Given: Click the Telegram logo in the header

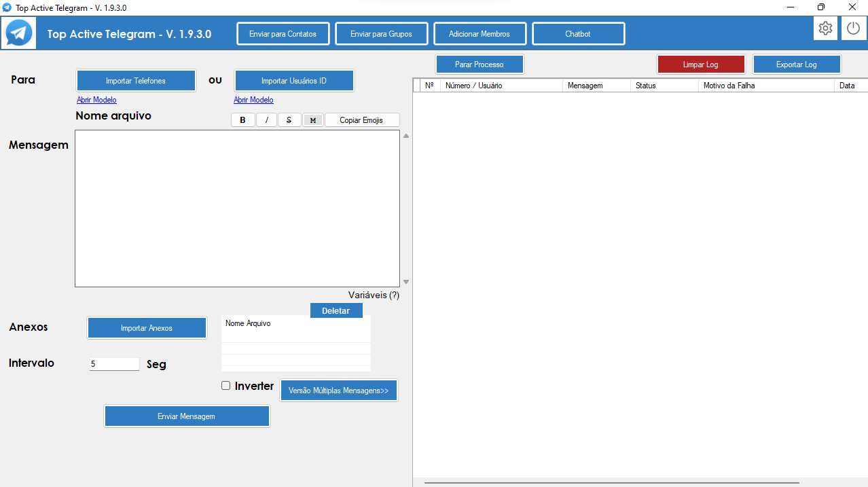Looking at the screenshot, I should point(18,33).
